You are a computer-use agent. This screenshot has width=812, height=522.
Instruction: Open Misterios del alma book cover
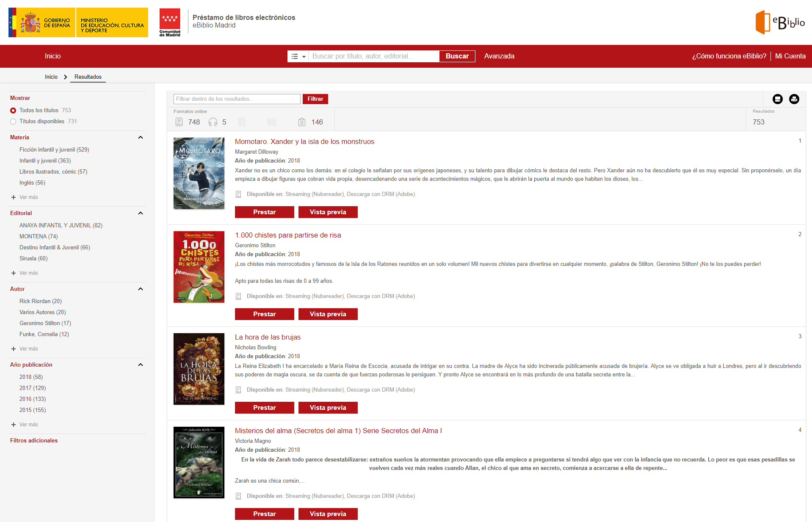point(199,462)
